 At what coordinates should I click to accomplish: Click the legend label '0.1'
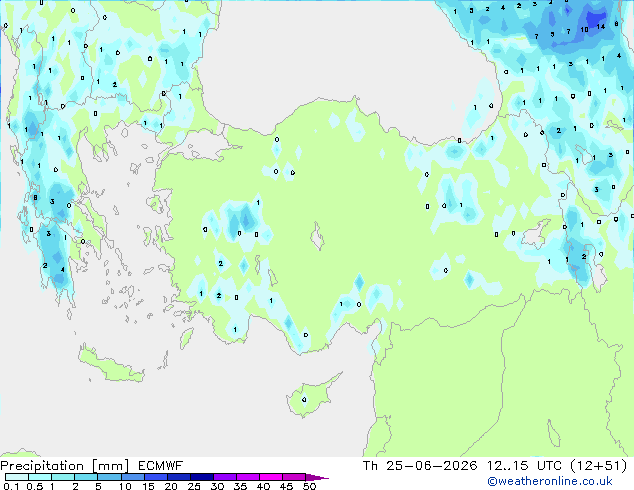click(11, 486)
